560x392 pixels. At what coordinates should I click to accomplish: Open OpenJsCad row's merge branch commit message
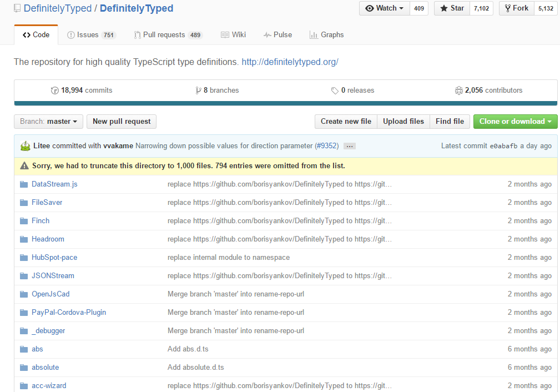point(236,294)
